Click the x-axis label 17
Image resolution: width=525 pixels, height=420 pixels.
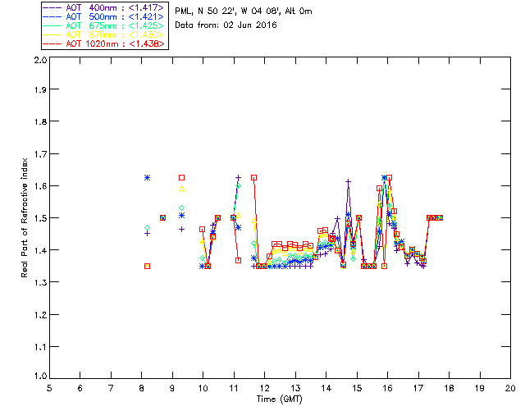(x=418, y=388)
